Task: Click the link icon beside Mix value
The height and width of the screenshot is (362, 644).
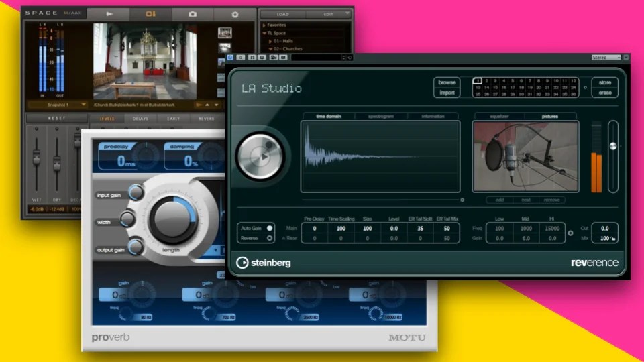Action: (613, 239)
